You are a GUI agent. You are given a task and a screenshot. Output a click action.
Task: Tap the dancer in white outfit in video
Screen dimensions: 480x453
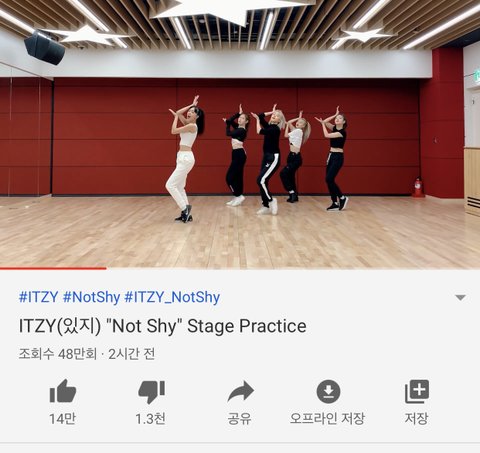point(184,160)
